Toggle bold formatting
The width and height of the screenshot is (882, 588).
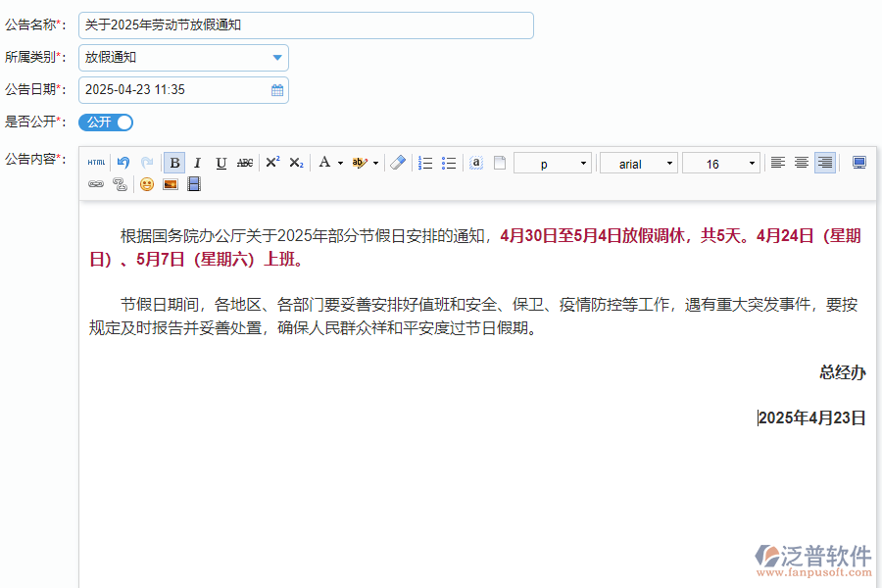point(174,162)
